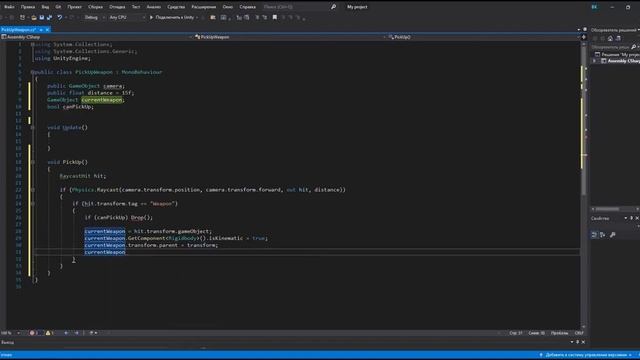
Task: Click the Undo arrow icon
Action: tap(60, 18)
